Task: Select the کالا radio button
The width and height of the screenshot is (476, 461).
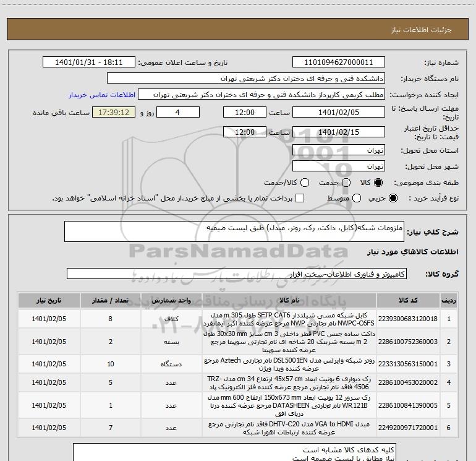Action: click(x=378, y=183)
